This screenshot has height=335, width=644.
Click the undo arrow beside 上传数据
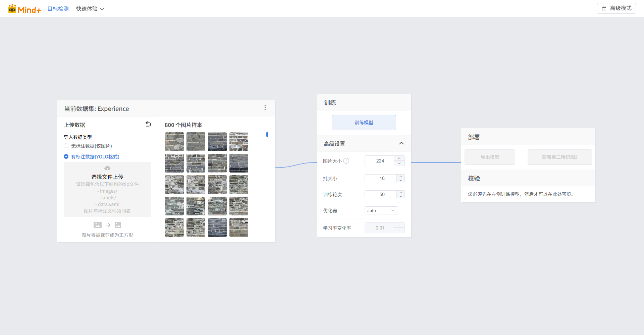click(x=148, y=124)
